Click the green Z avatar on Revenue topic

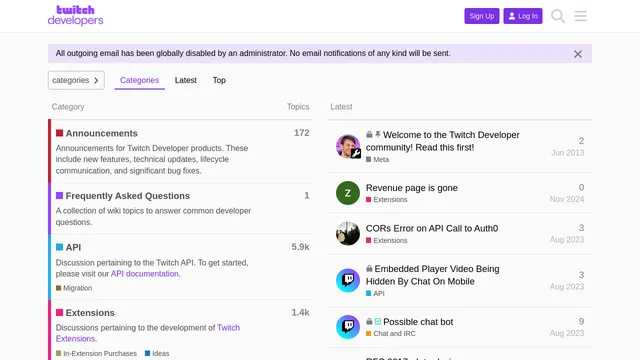348,193
